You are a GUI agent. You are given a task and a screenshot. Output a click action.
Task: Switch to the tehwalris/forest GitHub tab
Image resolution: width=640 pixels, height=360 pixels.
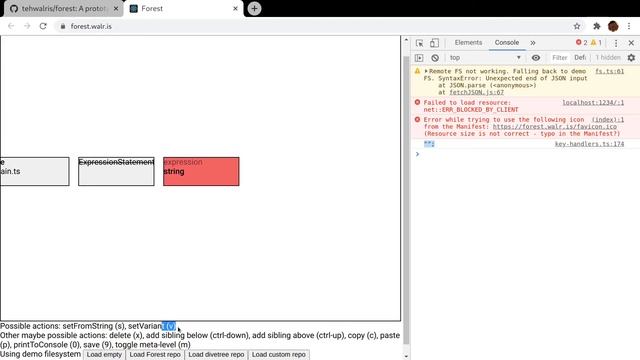tap(63, 9)
